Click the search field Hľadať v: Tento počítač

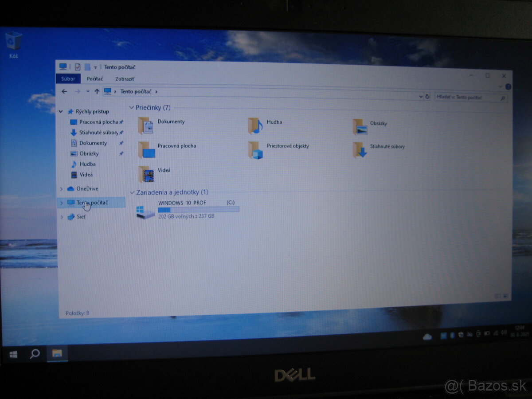tap(468, 97)
